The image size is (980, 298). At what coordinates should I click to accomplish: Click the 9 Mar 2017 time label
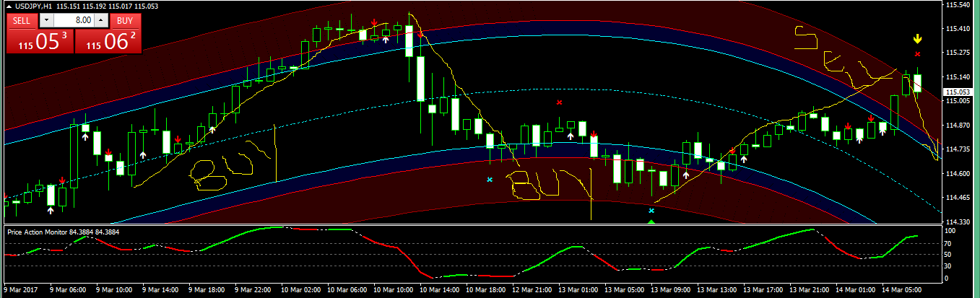click(21, 289)
